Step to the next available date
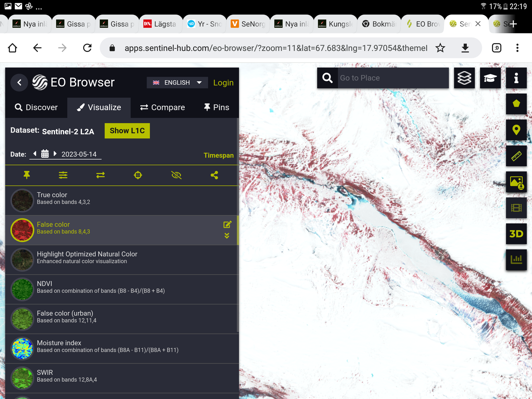Image resolution: width=532 pixels, height=399 pixels. tap(55, 153)
